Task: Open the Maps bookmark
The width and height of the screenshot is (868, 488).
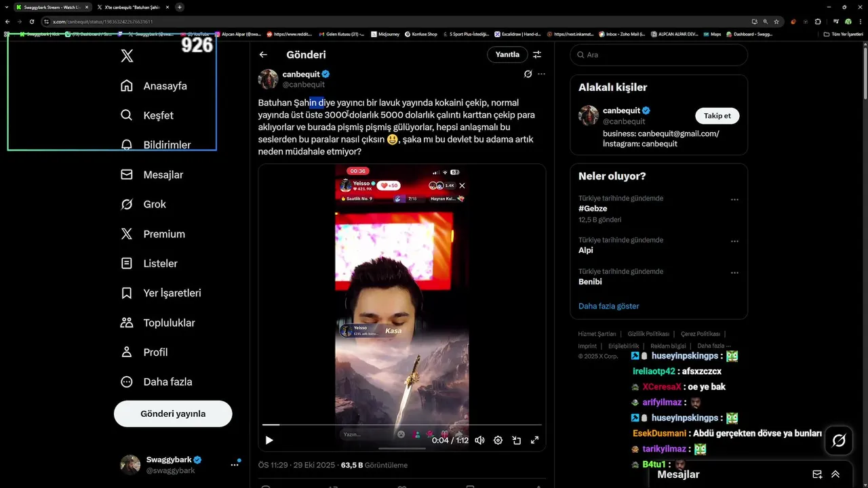Action: point(712,34)
